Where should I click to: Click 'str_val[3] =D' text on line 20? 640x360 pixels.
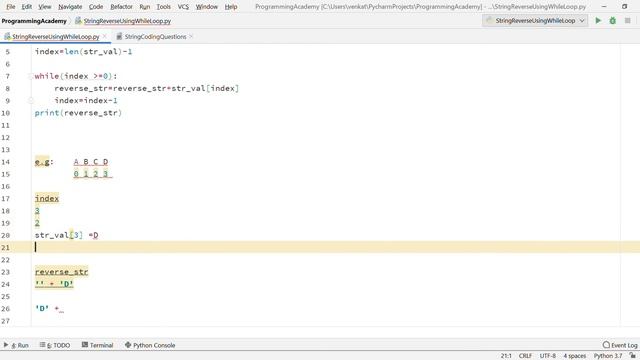coord(67,235)
